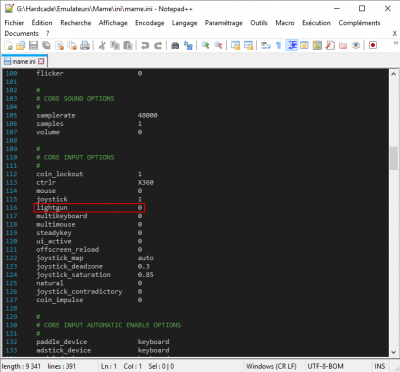Click the UTF-8-BOM encoding status entry

click(325, 366)
